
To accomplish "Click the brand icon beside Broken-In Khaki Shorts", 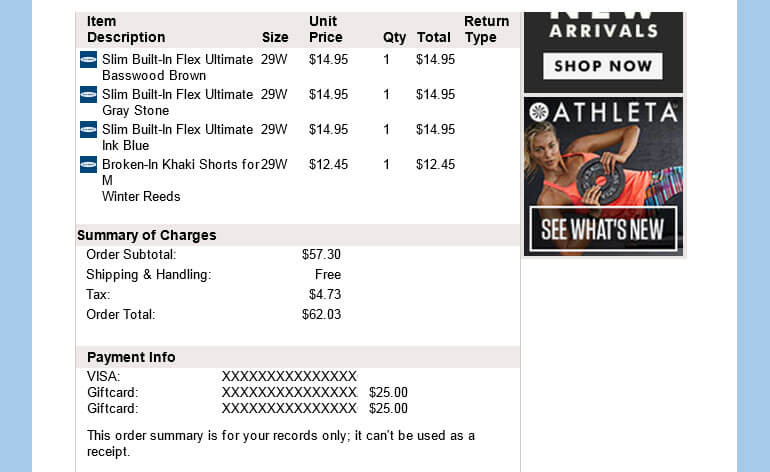I will 88,165.
